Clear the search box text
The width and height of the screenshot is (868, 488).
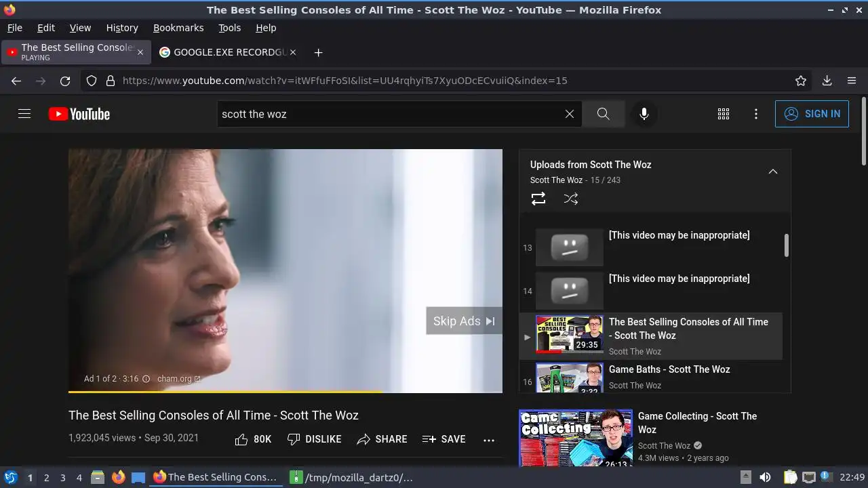[x=570, y=114]
